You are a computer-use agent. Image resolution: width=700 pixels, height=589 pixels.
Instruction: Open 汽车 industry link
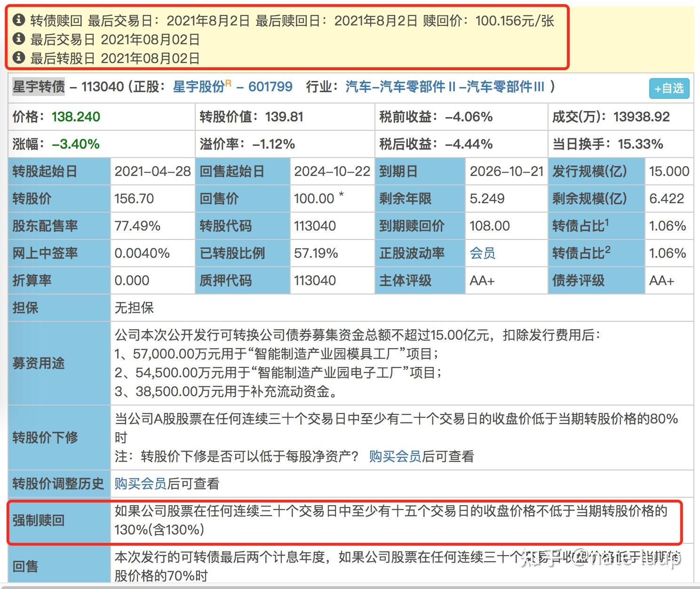[x=358, y=87]
